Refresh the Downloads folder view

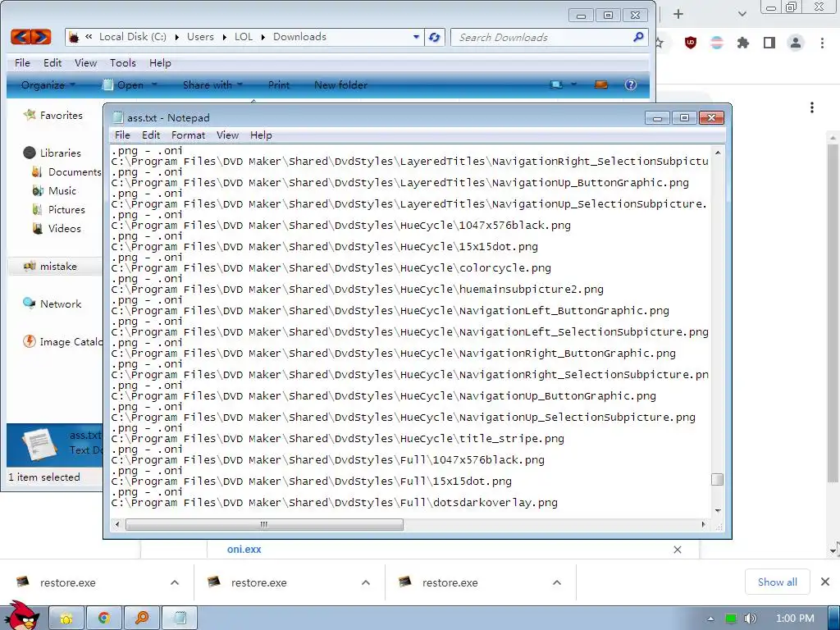pyautogui.click(x=435, y=37)
